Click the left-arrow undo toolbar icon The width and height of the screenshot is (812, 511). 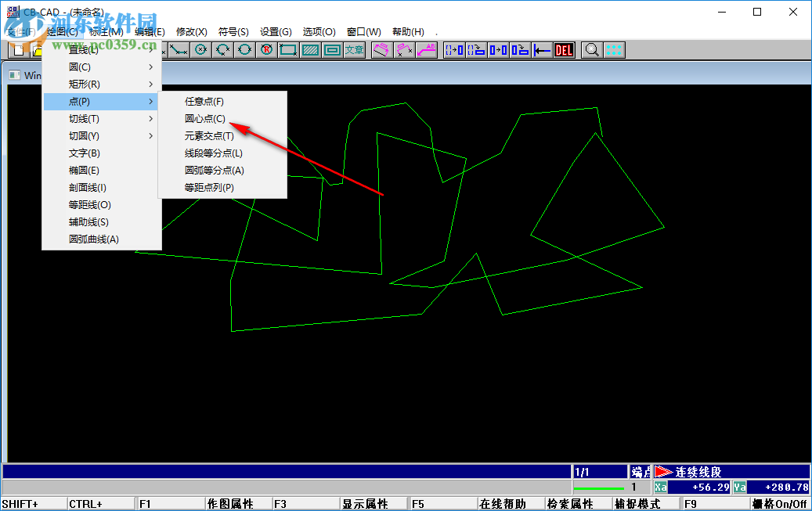[542, 49]
